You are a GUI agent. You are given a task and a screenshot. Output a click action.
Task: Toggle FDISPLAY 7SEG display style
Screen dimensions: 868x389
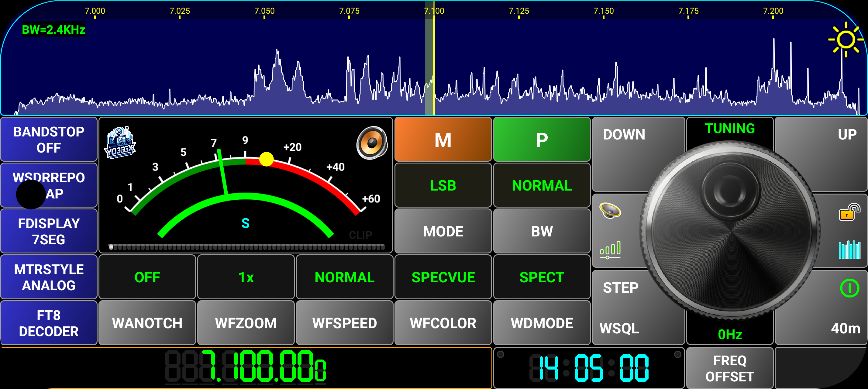(x=49, y=231)
